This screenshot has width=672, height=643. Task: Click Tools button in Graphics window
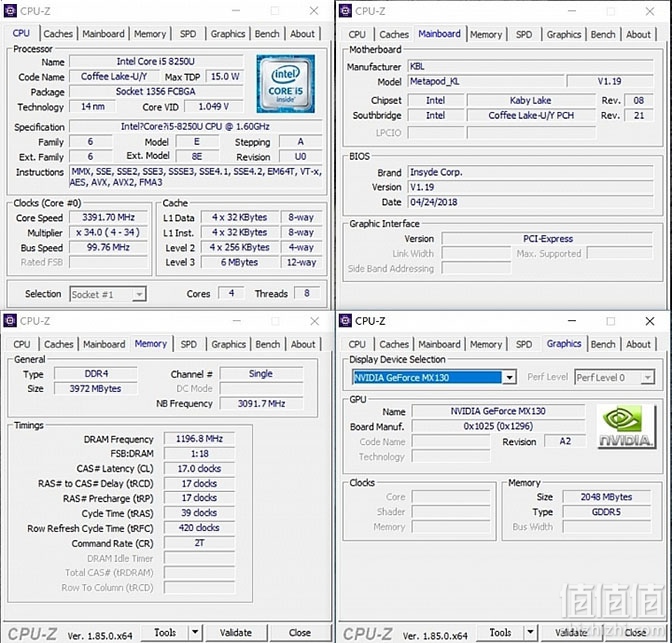pyautogui.click(x=501, y=632)
